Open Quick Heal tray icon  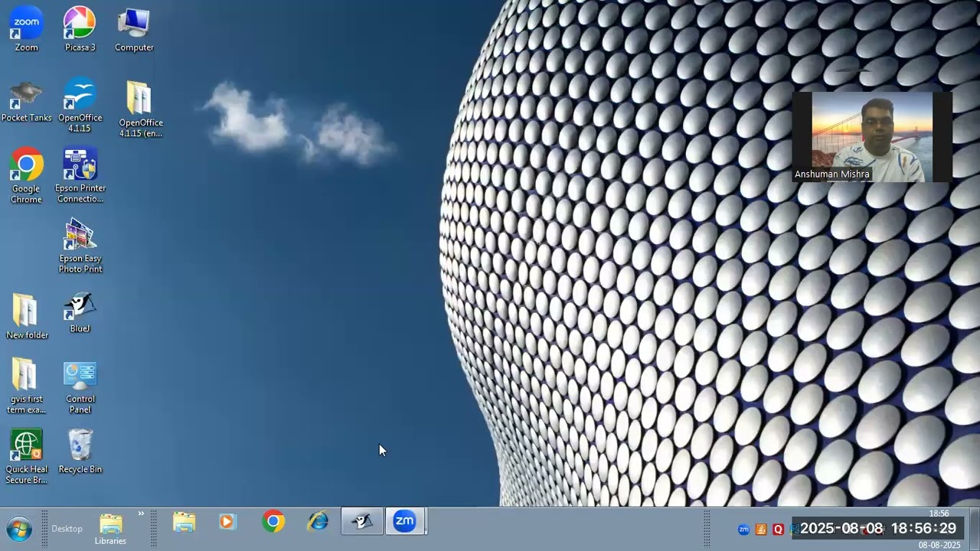coord(778,530)
